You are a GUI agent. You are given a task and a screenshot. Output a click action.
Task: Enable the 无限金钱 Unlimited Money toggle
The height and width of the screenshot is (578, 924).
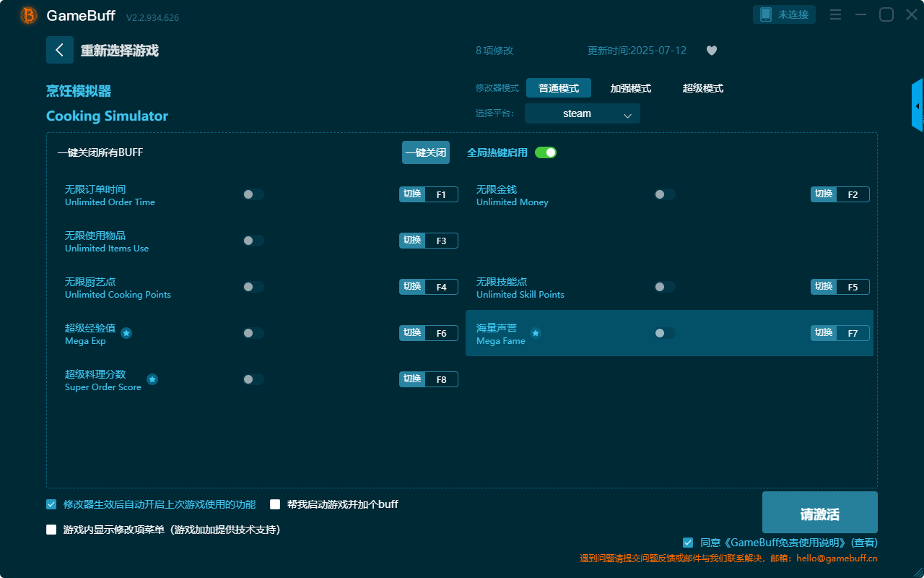click(663, 194)
